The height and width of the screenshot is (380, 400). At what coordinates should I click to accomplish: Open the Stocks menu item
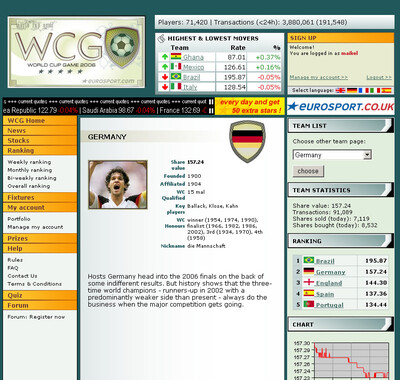tap(40, 141)
